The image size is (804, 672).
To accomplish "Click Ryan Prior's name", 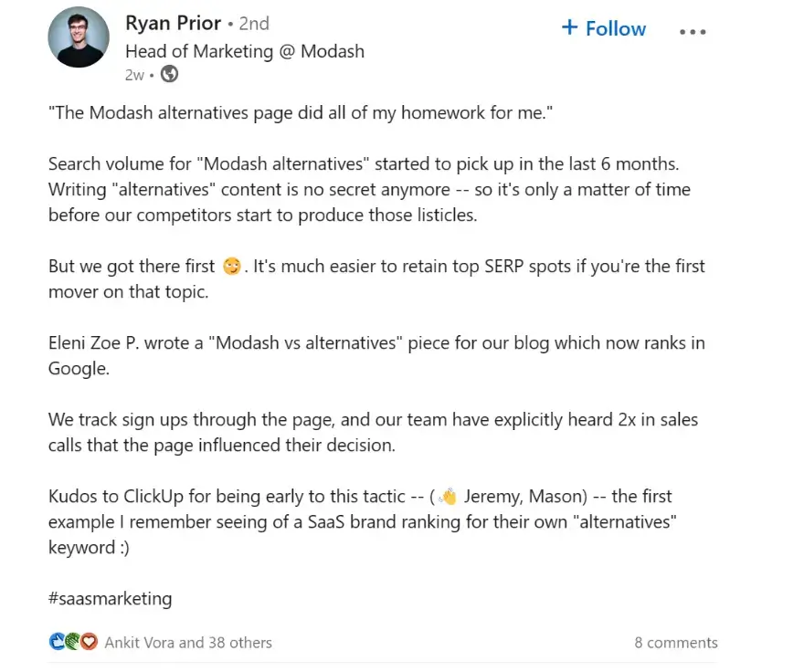I will coord(174,23).
